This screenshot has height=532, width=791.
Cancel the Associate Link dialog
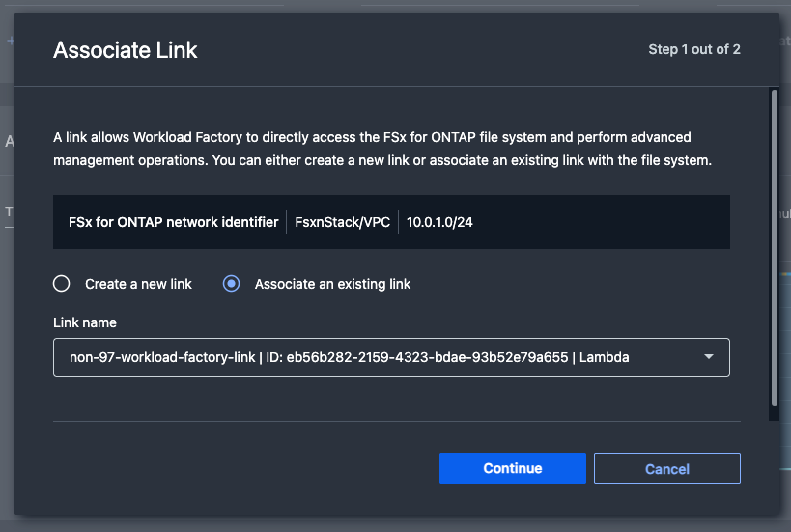coord(667,468)
